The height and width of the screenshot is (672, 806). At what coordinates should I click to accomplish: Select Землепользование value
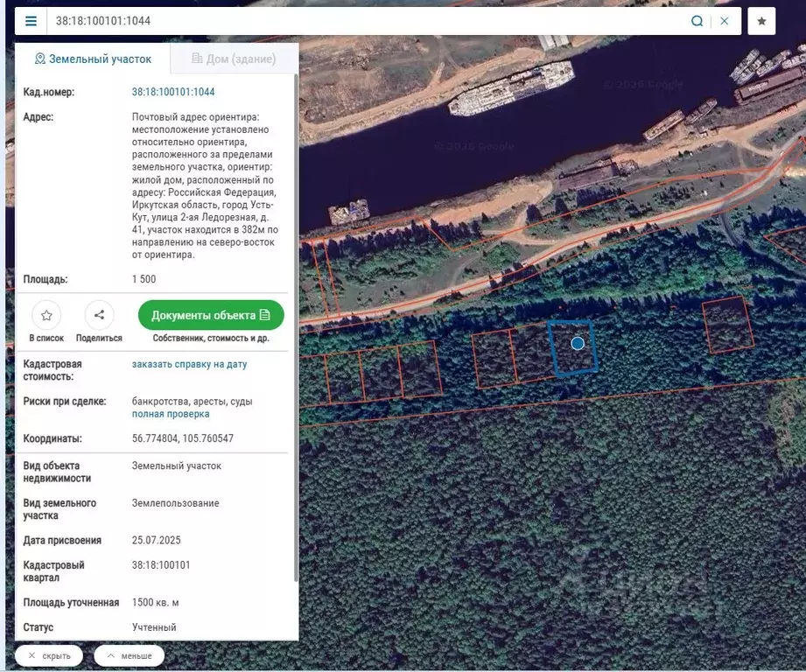175,503
